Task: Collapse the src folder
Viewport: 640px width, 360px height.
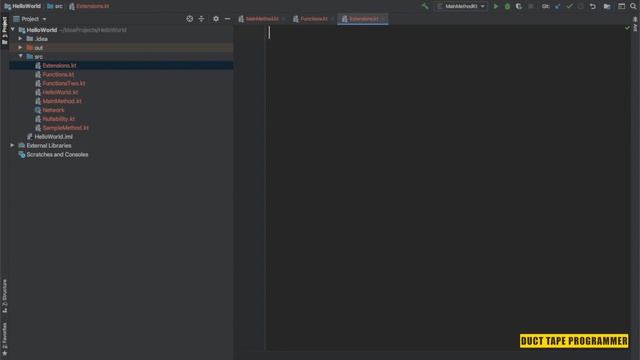Action: [x=20, y=56]
